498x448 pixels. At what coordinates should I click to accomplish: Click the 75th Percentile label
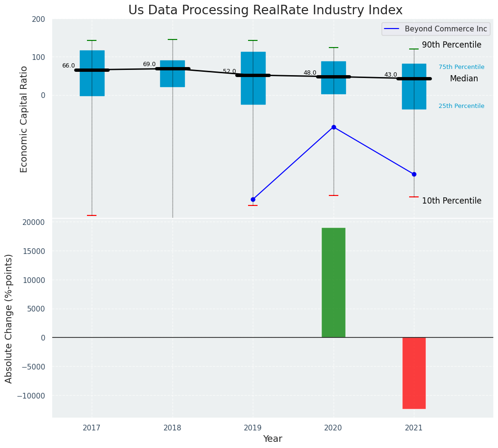coord(461,67)
